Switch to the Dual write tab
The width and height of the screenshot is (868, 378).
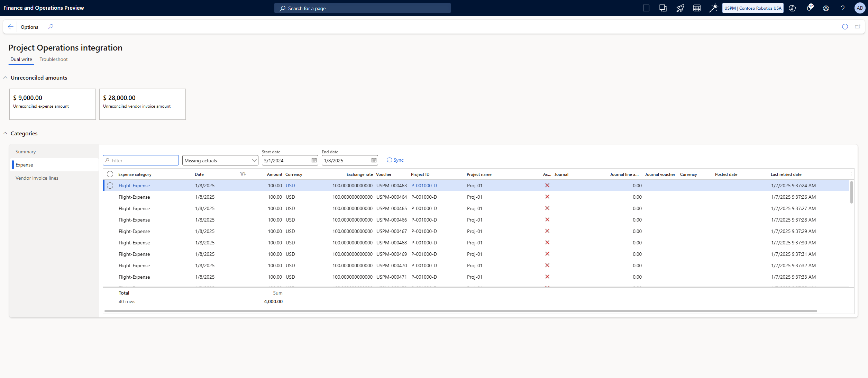(21, 59)
